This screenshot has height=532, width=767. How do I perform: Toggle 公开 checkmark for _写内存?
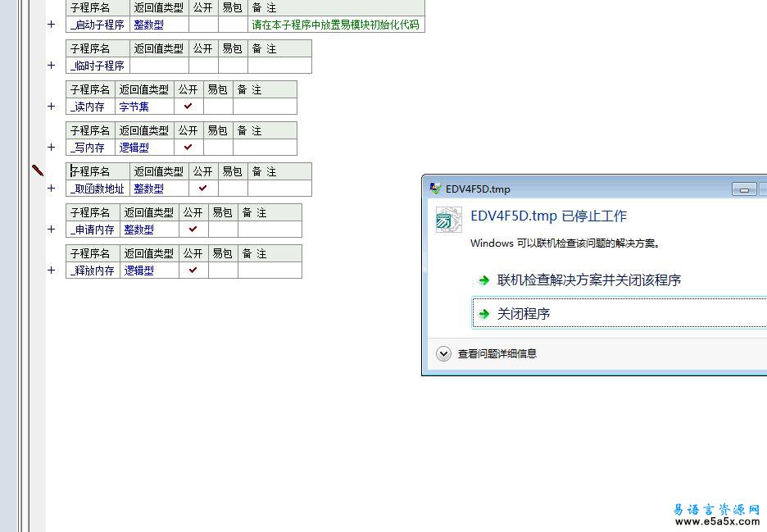click(x=188, y=148)
